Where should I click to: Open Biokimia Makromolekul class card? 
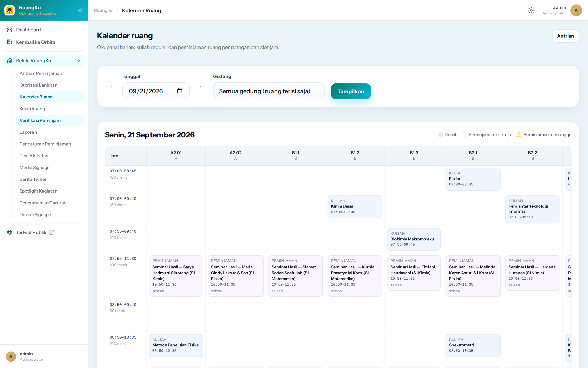point(414,239)
